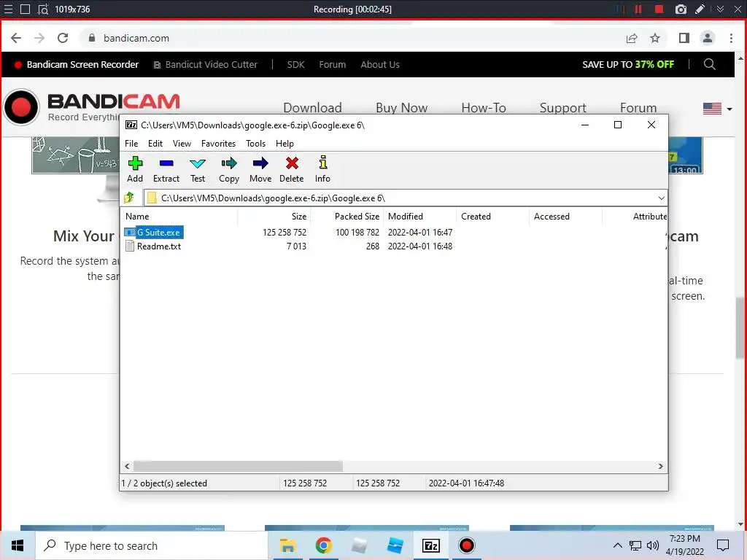Screen dimensions: 747x560
Task: Open the About Us link
Action: point(379,64)
